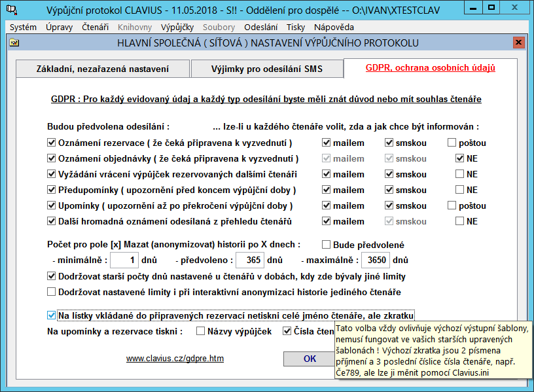Check NE checkbox in Předupomínky row
534x392 pixels.
tap(460, 190)
